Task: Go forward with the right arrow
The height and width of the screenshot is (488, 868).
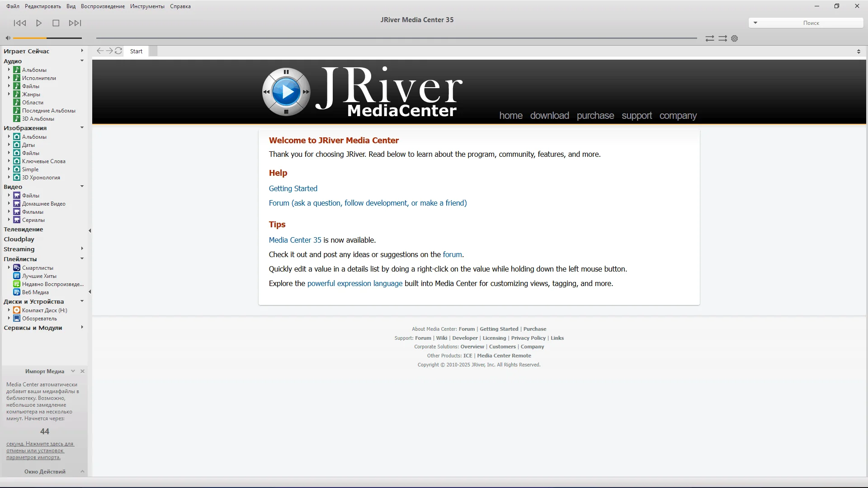Action: click(x=109, y=51)
